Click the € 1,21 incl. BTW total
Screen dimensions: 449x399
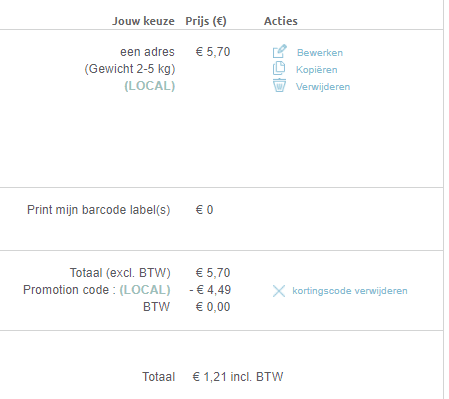tap(238, 377)
